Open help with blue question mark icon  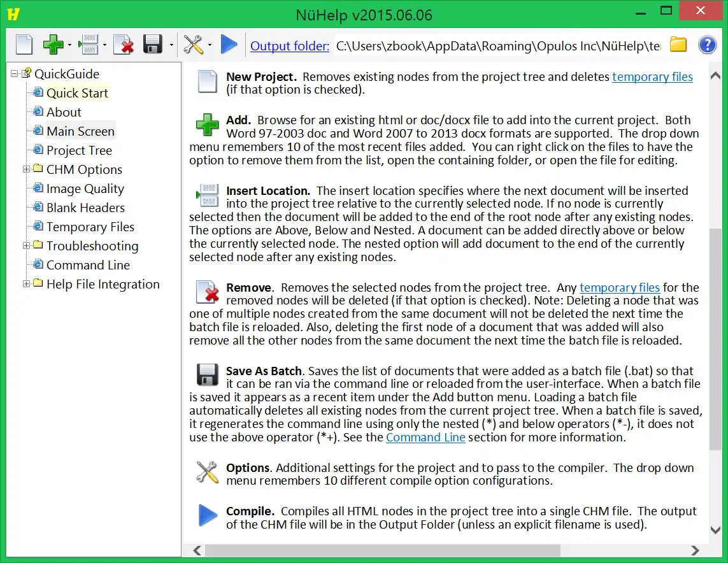coord(707,45)
